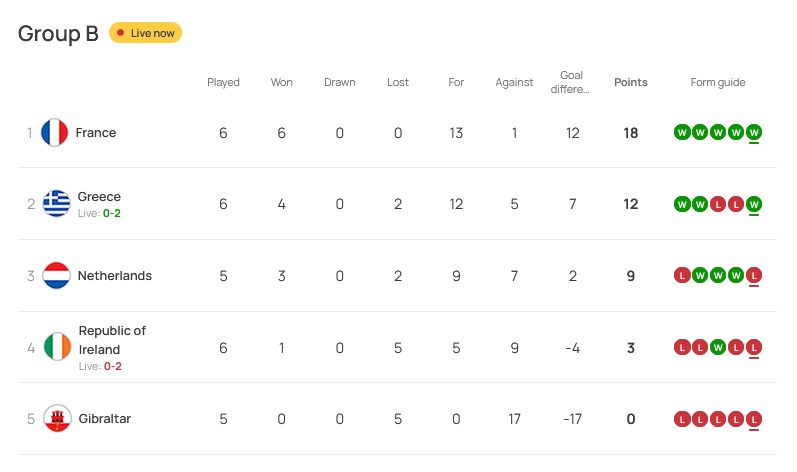Click the Played column header
This screenshot has height=472, width=797.
click(x=223, y=82)
